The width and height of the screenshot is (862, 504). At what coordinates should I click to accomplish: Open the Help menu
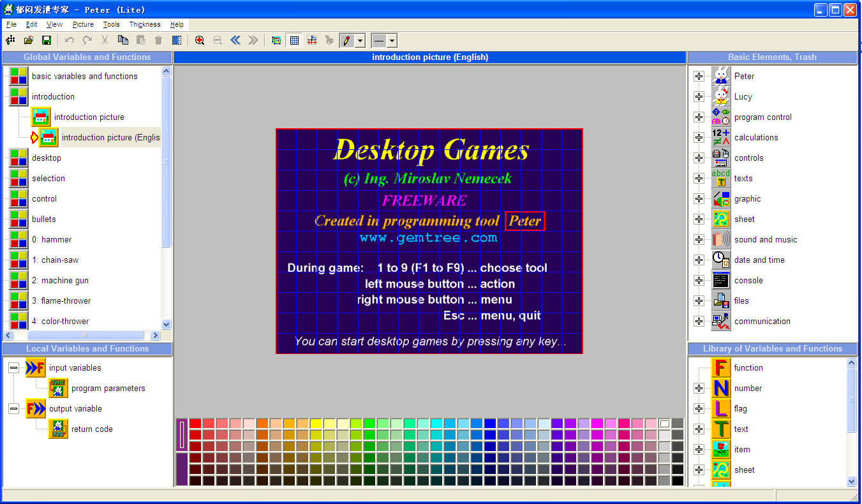[x=177, y=24]
